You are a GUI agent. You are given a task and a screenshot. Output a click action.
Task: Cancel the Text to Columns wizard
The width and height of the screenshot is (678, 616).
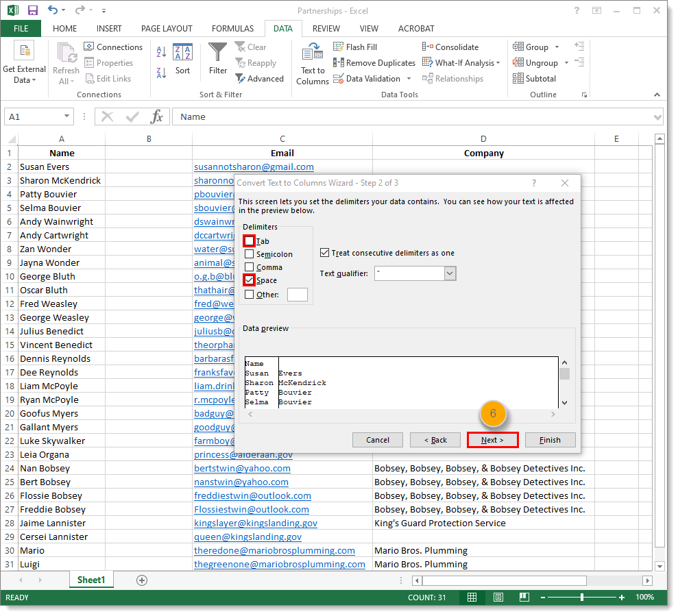pos(378,440)
